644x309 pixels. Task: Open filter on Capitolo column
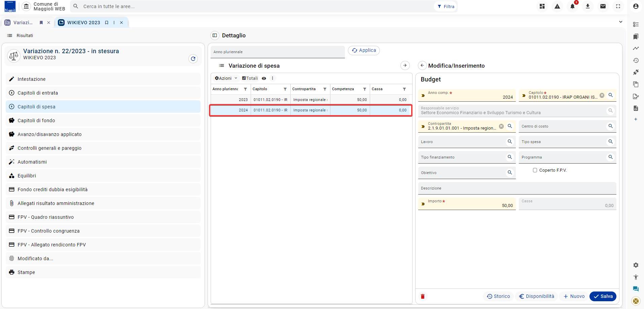coord(285,89)
